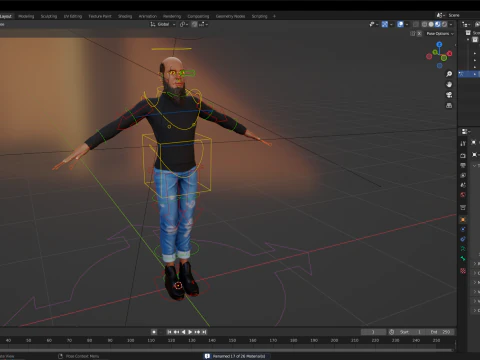Open the Shading workspace tab
This screenshot has width=480, height=360.
pyautogui.click(x=125, y=16)
